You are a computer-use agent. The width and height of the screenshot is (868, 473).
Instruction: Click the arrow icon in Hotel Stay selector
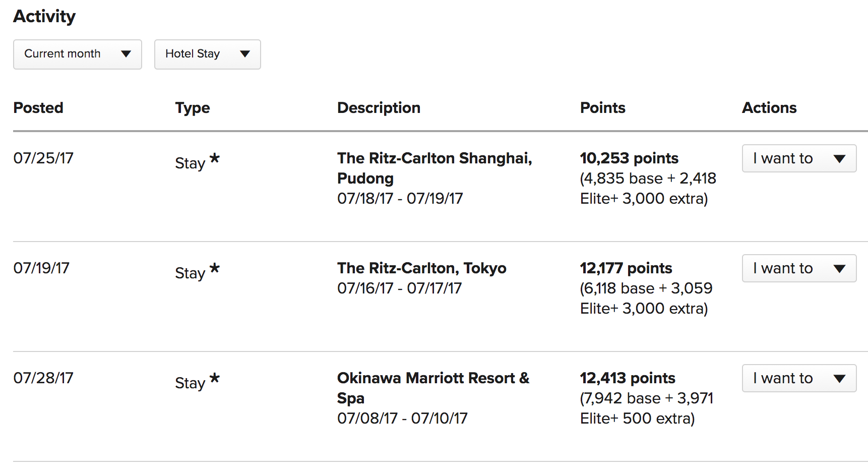[x=245, y=54]
